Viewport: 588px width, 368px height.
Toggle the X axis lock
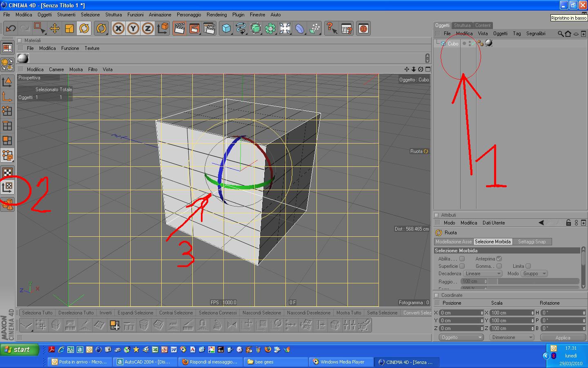point(118,29)
